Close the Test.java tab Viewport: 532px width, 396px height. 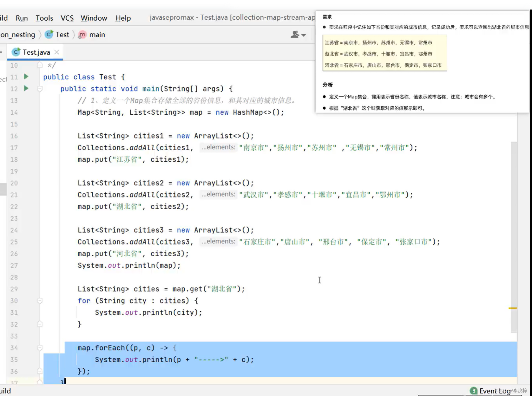coord(56,52)
